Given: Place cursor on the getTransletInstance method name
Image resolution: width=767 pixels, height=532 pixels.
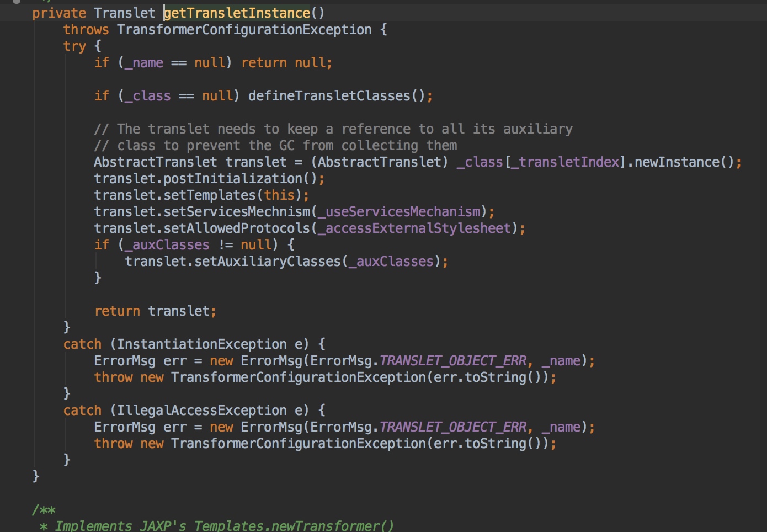Looking at the screenshot, I should 237,13.
